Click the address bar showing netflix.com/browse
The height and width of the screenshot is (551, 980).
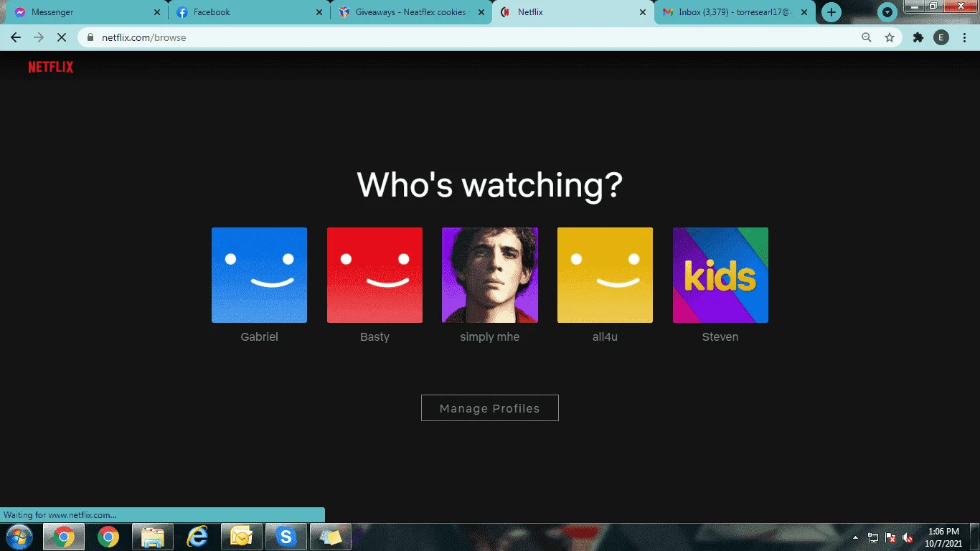(489, 37)
